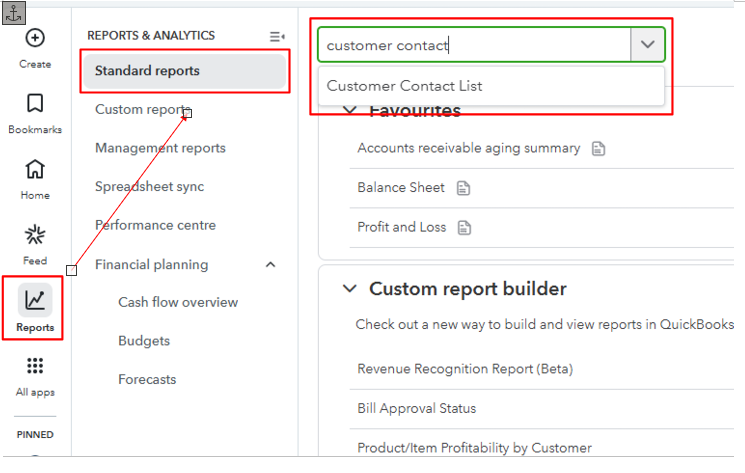Open Revenue Recognition Report (Beta)
The image size is (745, 473).
coord(465,369)
